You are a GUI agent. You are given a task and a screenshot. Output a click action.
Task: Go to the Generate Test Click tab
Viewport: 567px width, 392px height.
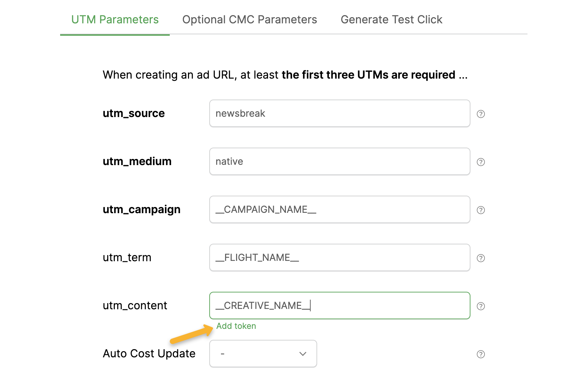click(391, 20)
